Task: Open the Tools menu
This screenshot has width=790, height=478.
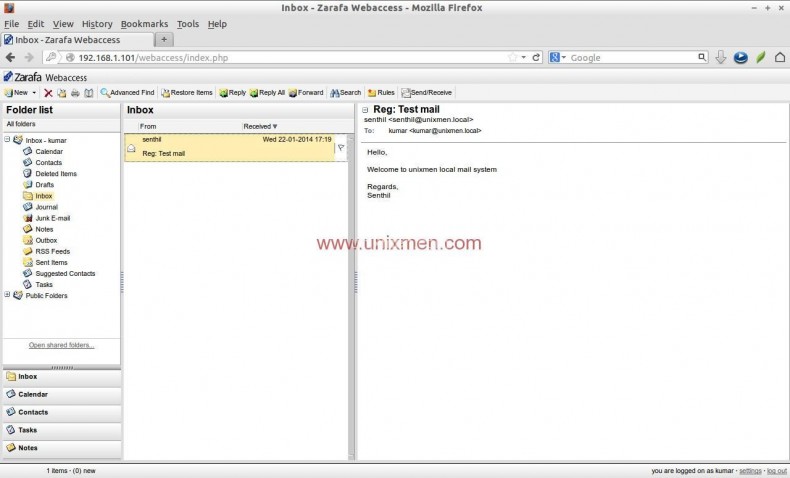Action: point(188,24)
